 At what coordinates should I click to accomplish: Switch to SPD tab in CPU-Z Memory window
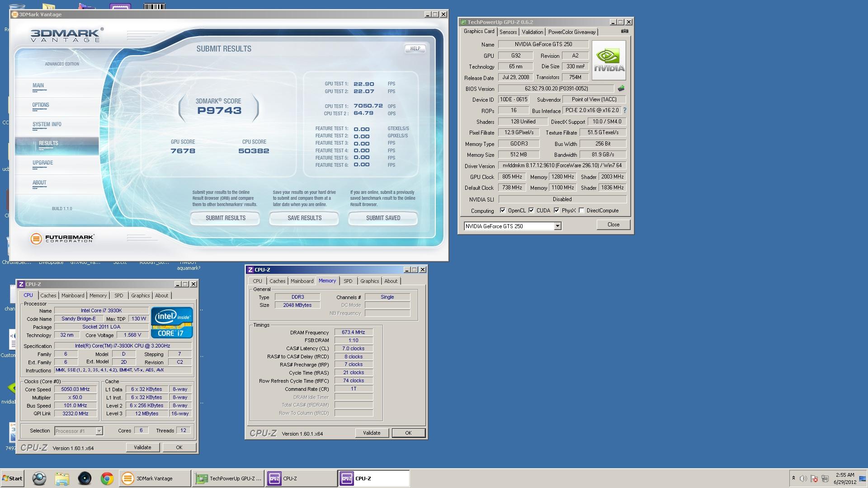point(348,281)
